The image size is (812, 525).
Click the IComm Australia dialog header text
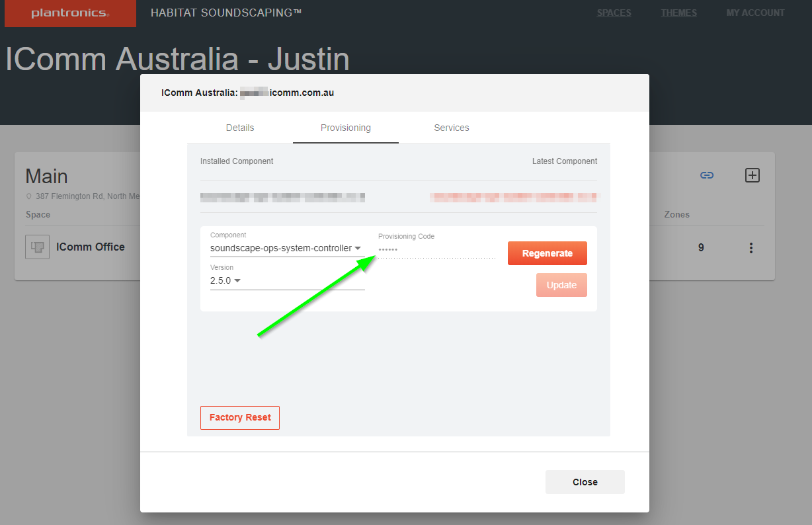point(247,93)
